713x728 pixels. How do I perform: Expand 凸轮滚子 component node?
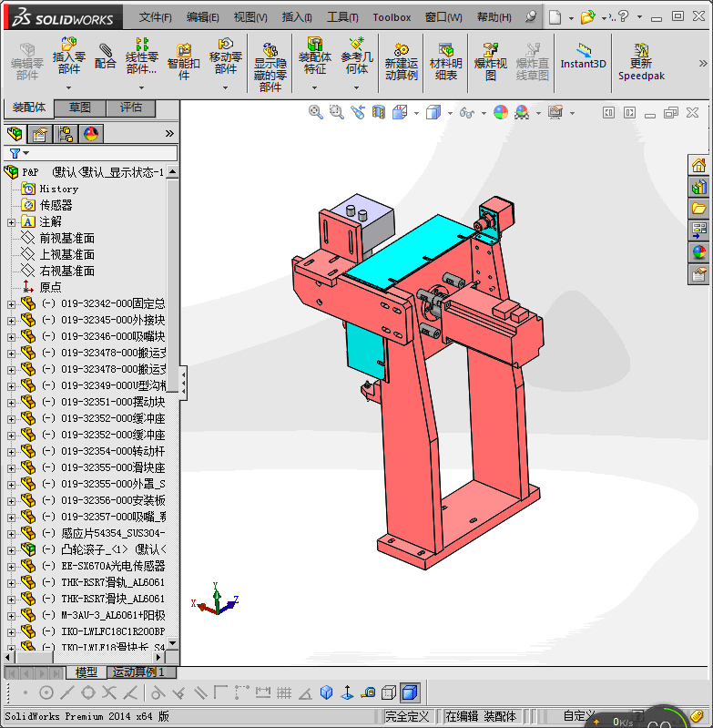[11, 550]
